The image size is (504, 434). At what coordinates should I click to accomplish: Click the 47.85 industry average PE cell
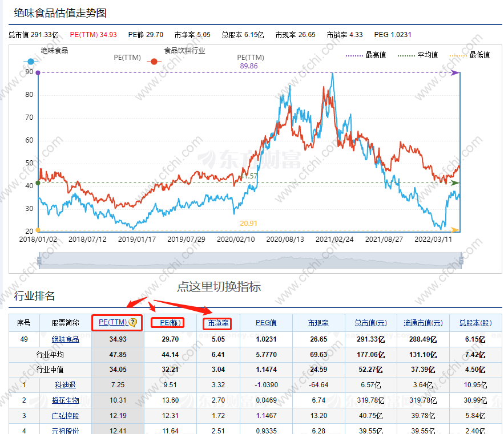118,355
